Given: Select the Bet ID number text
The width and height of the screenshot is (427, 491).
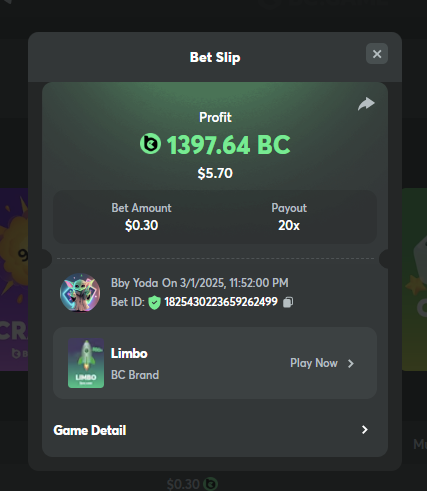Looking at the screenshot, I should click(x=221, y=302).
